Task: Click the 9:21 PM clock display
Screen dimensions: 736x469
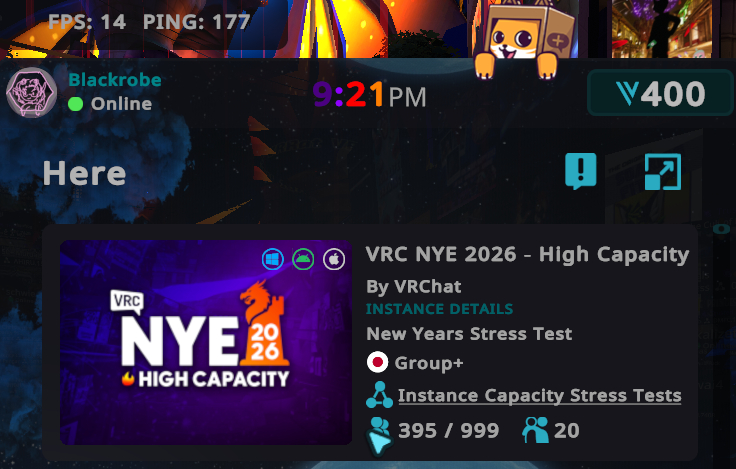Action: pos(369,94)
